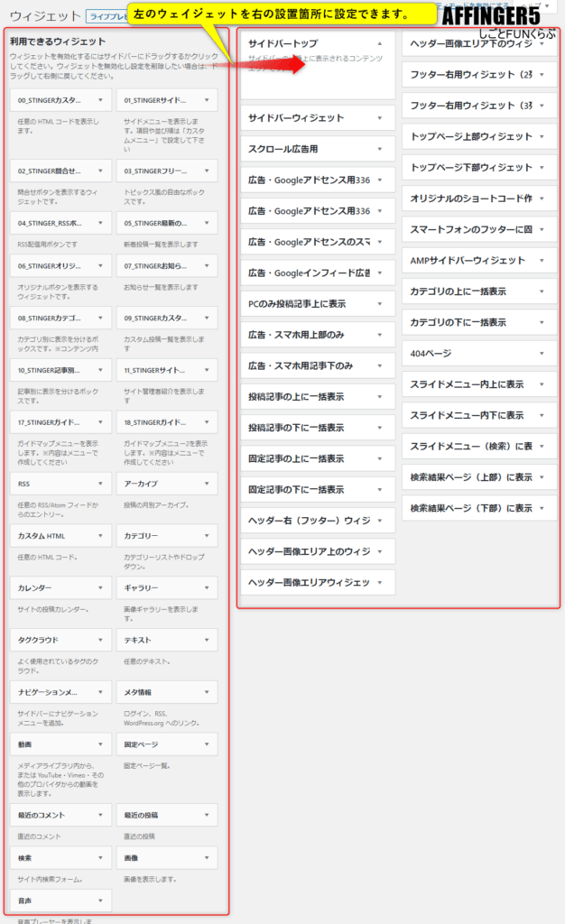Expand オリジナルのショートコード作 area
This screenshot has width=565, height=924.
point(542,199)
